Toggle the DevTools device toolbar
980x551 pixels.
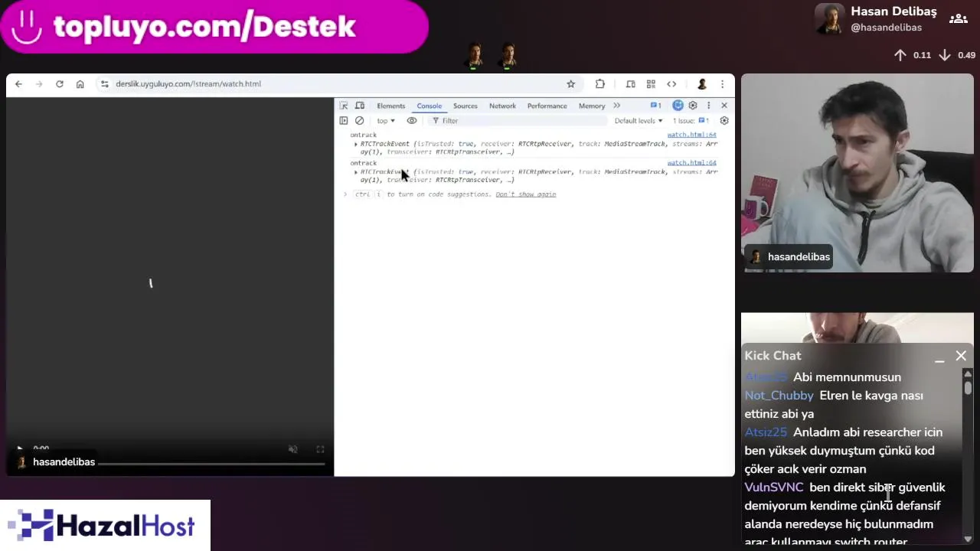coord(359,106)
